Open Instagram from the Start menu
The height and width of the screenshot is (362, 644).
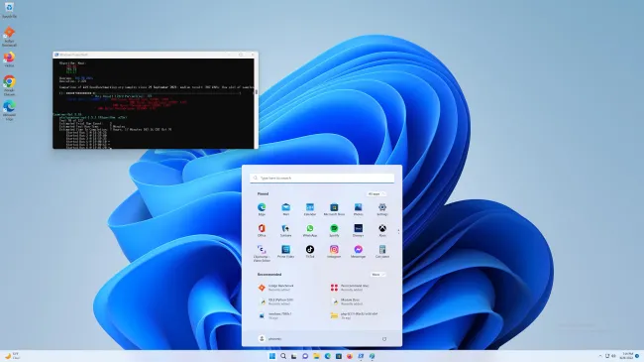click(x=334, y=251)
